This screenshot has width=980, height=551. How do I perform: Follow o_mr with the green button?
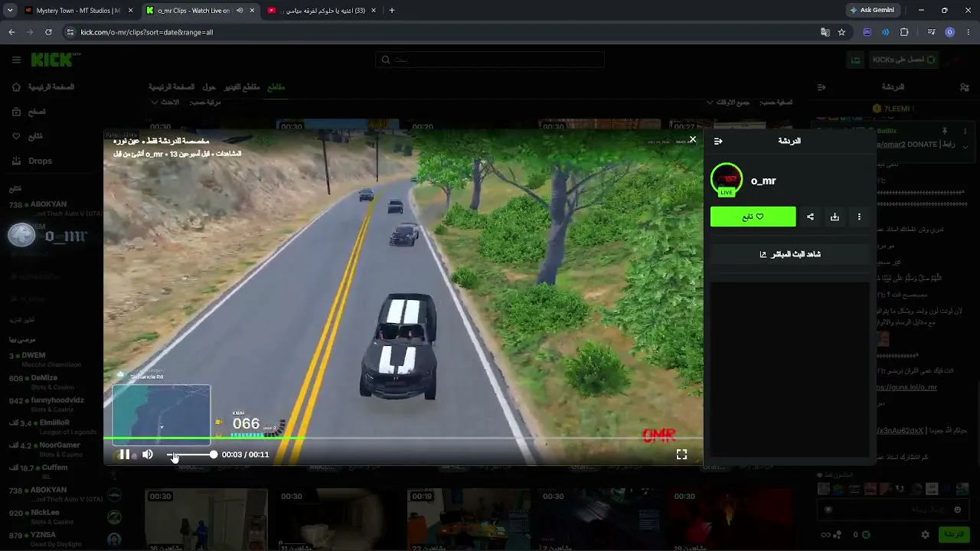[753, 217]
